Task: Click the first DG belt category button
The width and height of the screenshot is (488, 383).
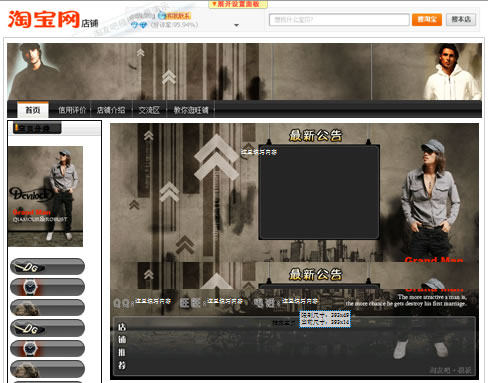Action: (47, 267)
